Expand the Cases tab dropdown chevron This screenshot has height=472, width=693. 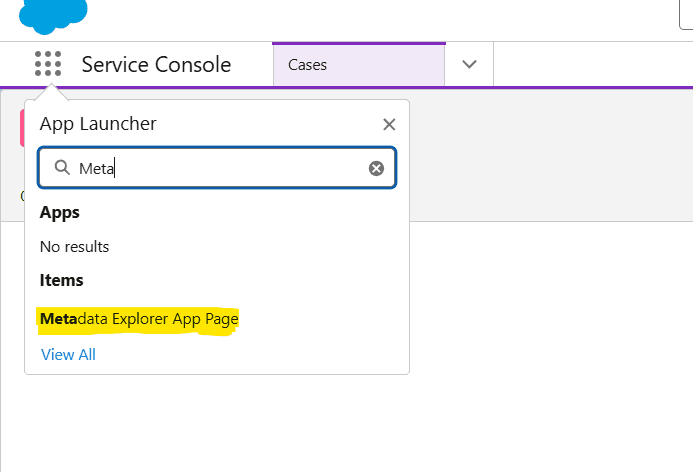click(x=469, y=65)
